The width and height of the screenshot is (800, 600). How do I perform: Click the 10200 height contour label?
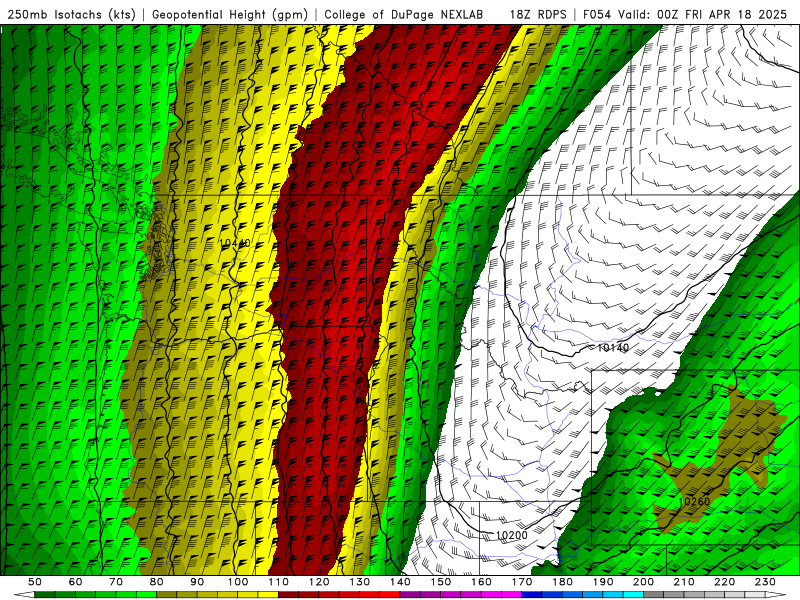(x=512, y=535)
